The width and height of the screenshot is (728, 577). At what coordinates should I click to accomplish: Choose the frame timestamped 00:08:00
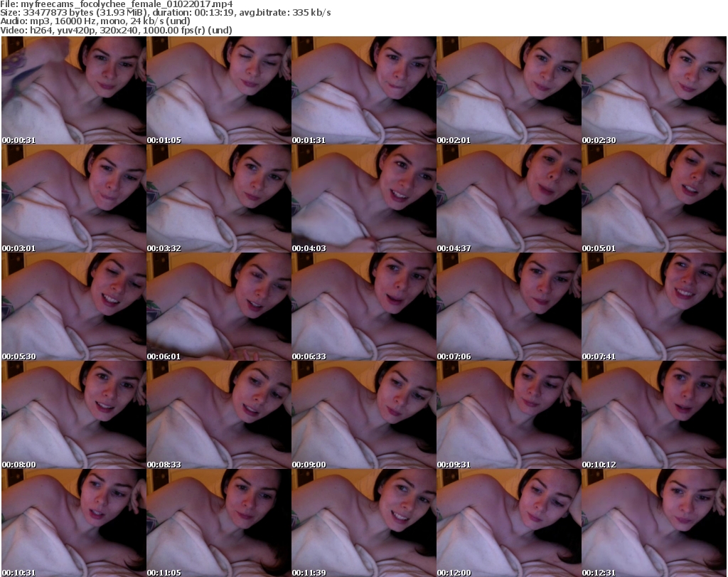click(74, 415)
